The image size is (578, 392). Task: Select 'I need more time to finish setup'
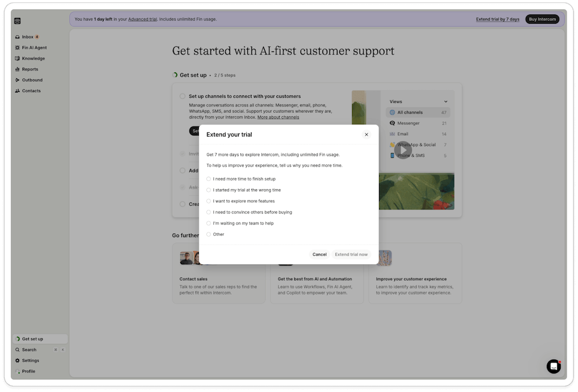point(209,179)
